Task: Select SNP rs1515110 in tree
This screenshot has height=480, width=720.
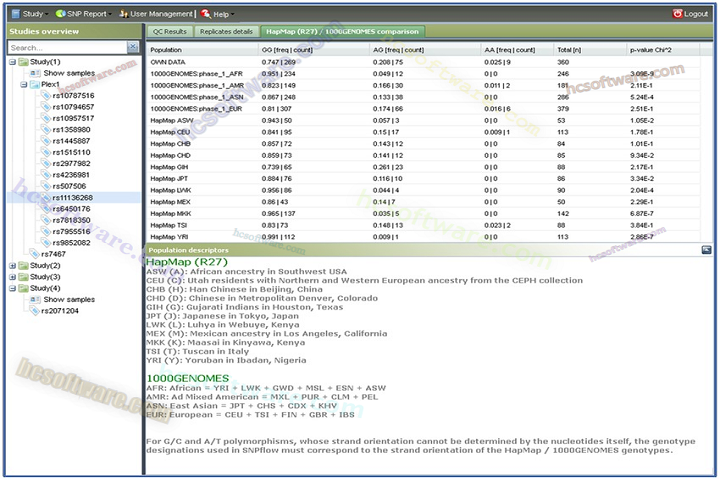Action: coord(71,152)
